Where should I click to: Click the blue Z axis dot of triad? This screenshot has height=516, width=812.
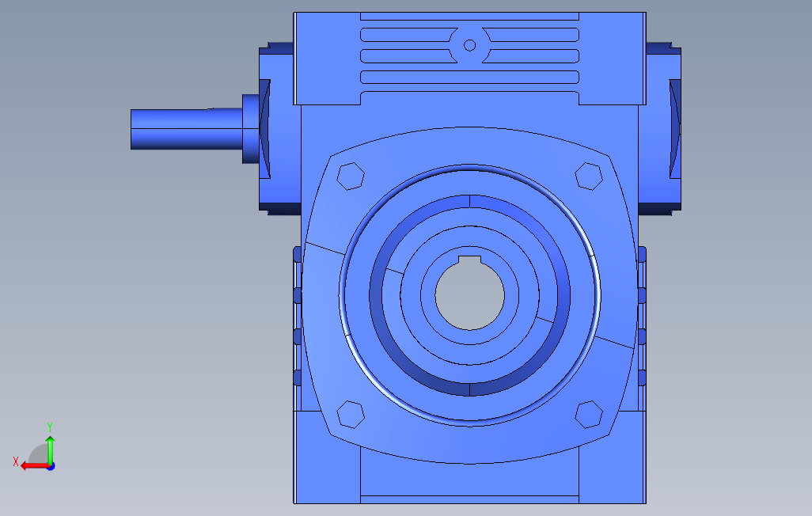pos(51,466)
